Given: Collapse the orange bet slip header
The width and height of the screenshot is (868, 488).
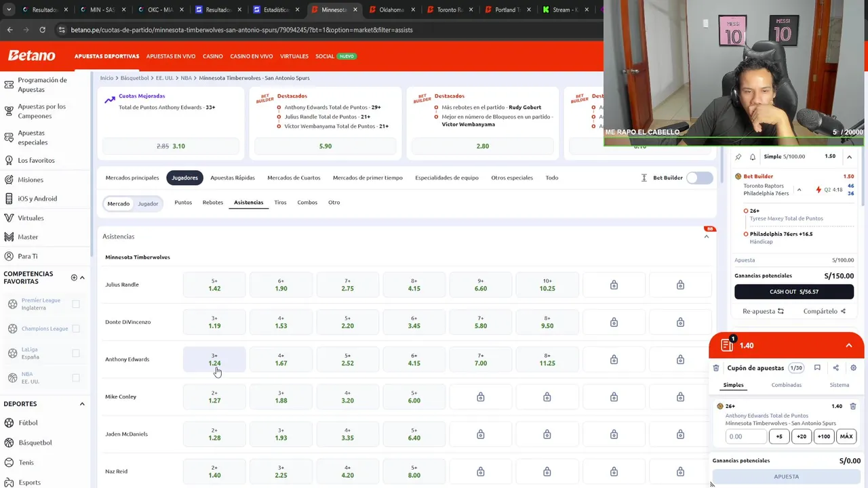Looking at the screenshot, I should click(x=848, y=346).
